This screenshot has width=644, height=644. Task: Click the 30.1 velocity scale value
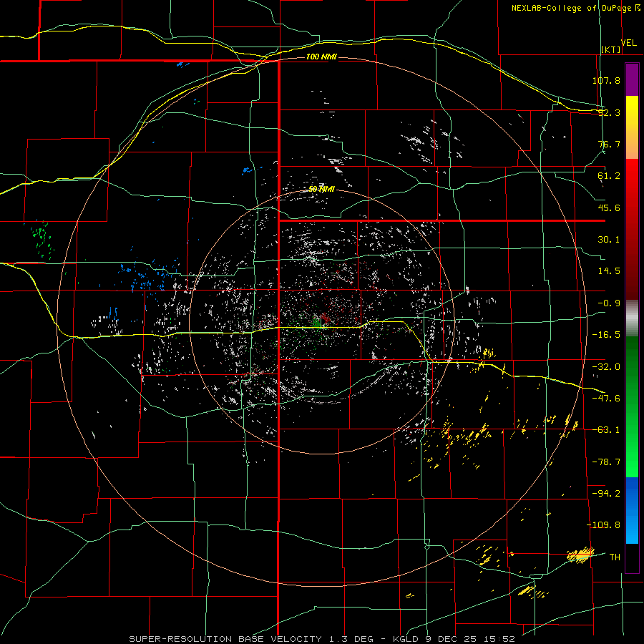[x=609, y=240]
